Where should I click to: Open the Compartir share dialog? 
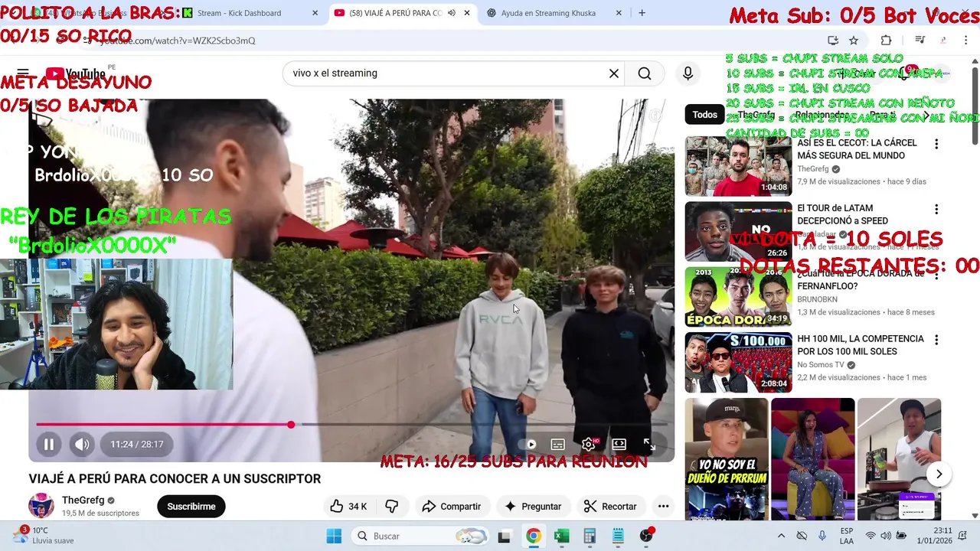click(x=451, y=507)
